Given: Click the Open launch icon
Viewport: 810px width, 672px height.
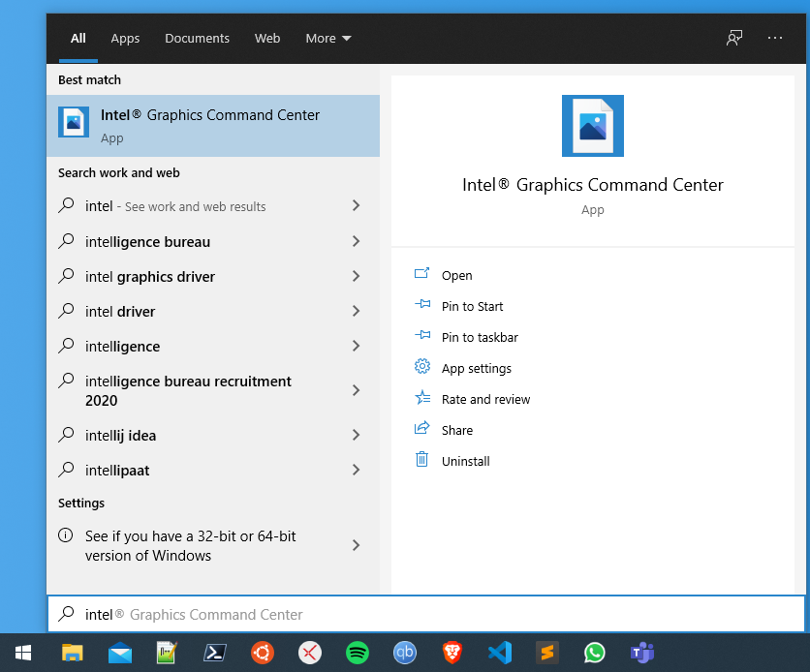Looking at the screenshot, I should pyautogui.click(x=422, y=273).
